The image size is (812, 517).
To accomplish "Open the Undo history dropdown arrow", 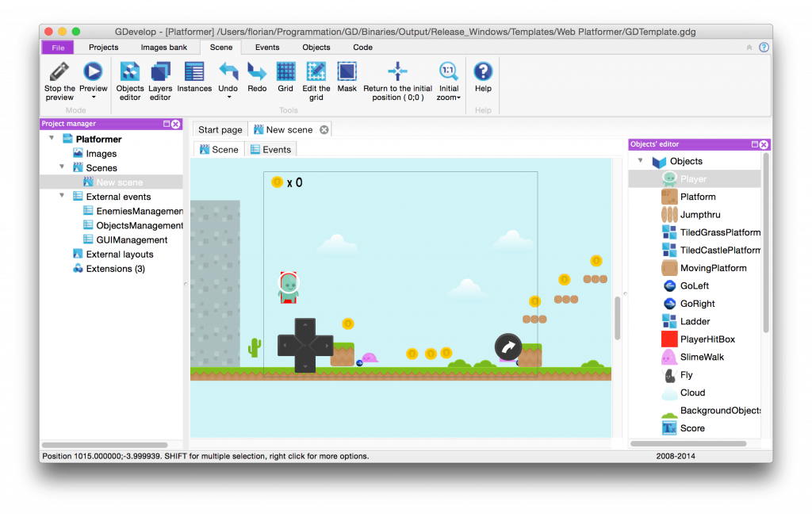I will pyautogui.click(x=228, y=98).
